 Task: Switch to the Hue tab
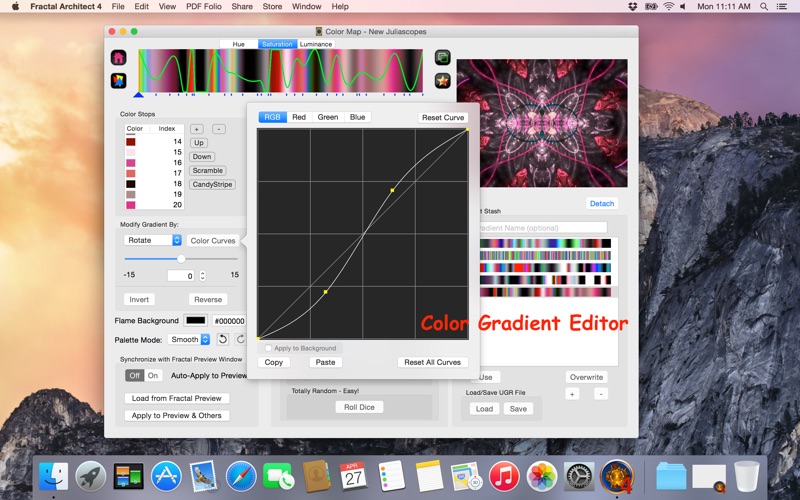click(238, 44)
